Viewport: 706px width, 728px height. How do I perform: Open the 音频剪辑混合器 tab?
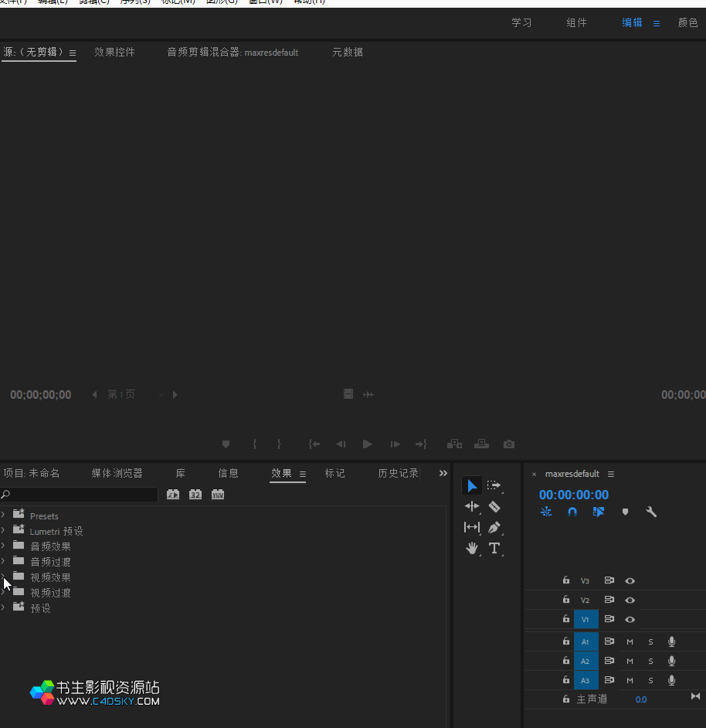[233, 52]
